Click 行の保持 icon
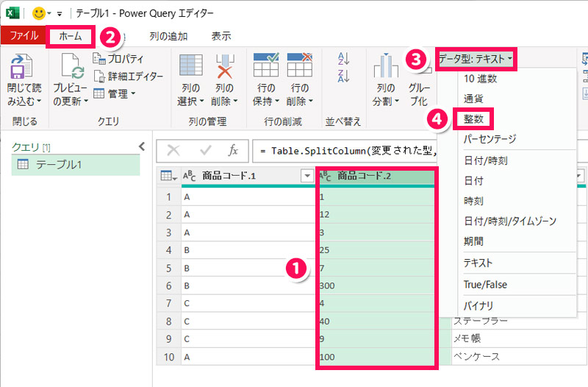 click(x=266, y=65)
